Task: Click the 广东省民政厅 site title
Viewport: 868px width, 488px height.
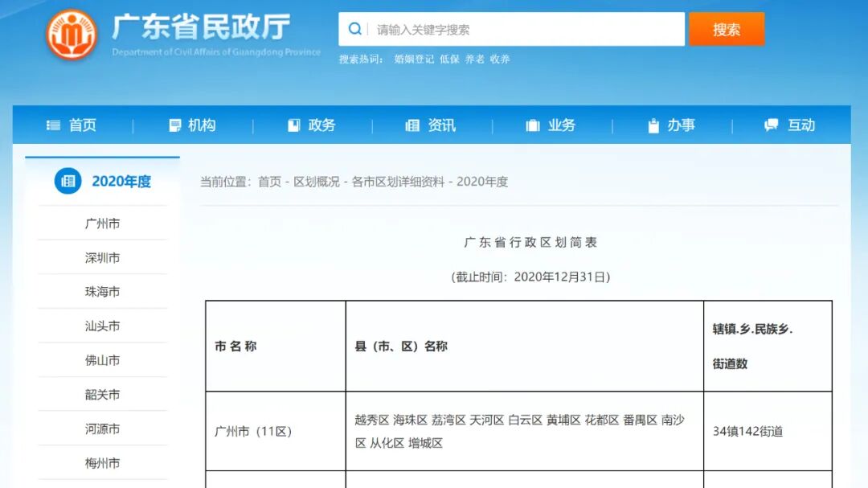Action: coord(202,26)
